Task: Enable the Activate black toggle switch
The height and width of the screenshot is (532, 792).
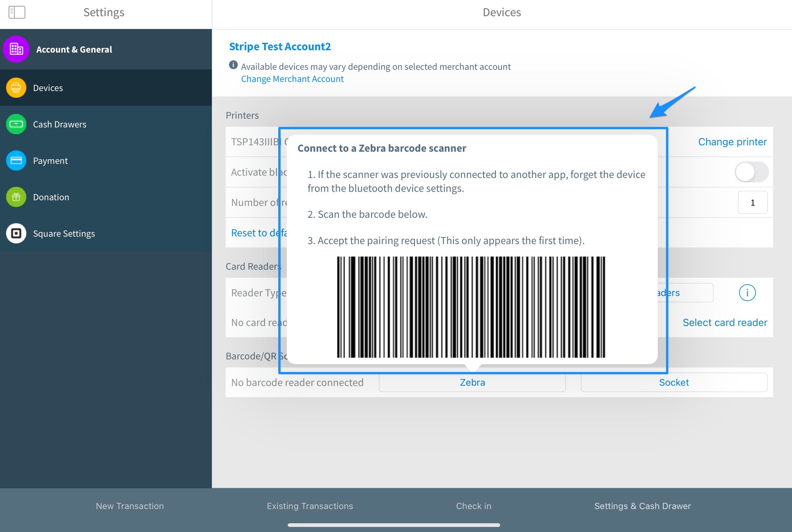Action: [x=751, y=172]
